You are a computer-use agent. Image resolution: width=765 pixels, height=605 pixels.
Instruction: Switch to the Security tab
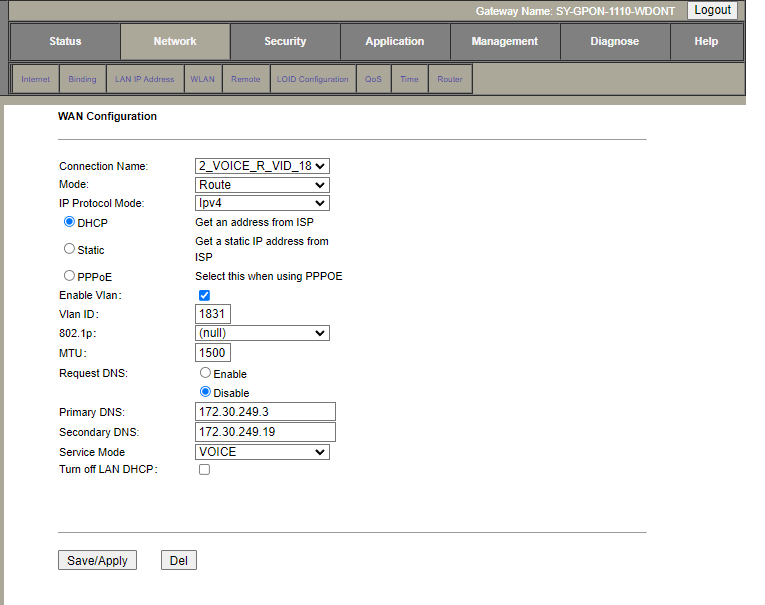[x=285, y=42]
